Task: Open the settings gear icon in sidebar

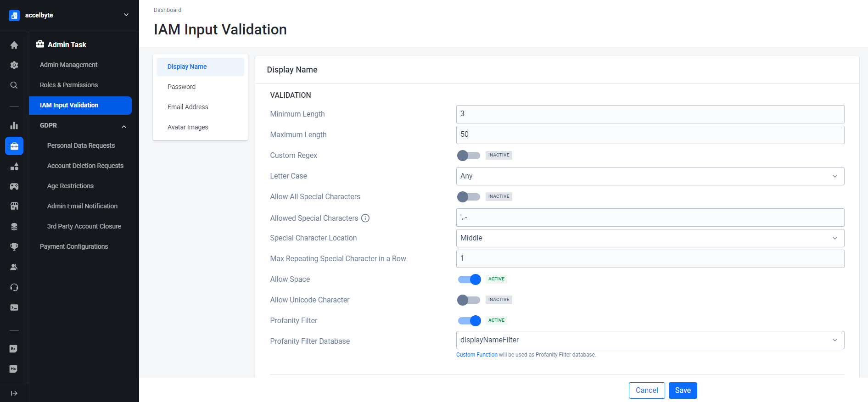Action: tap(14, 65)
